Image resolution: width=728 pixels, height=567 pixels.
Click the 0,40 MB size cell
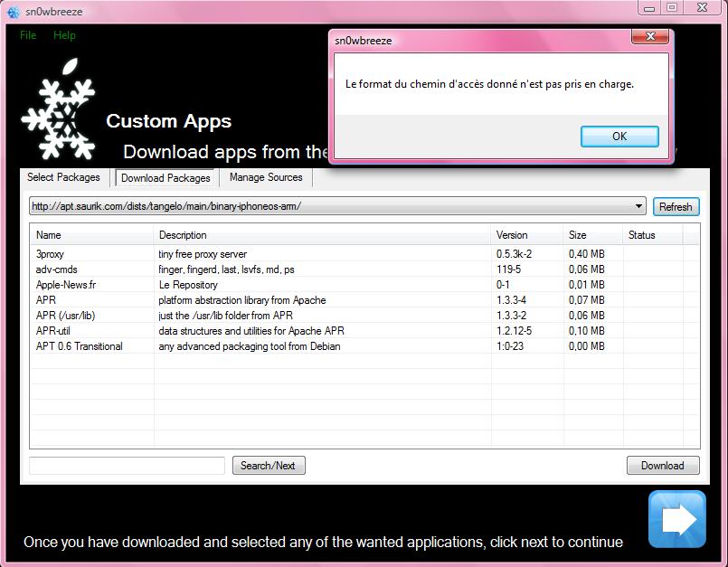coord(586,254)
